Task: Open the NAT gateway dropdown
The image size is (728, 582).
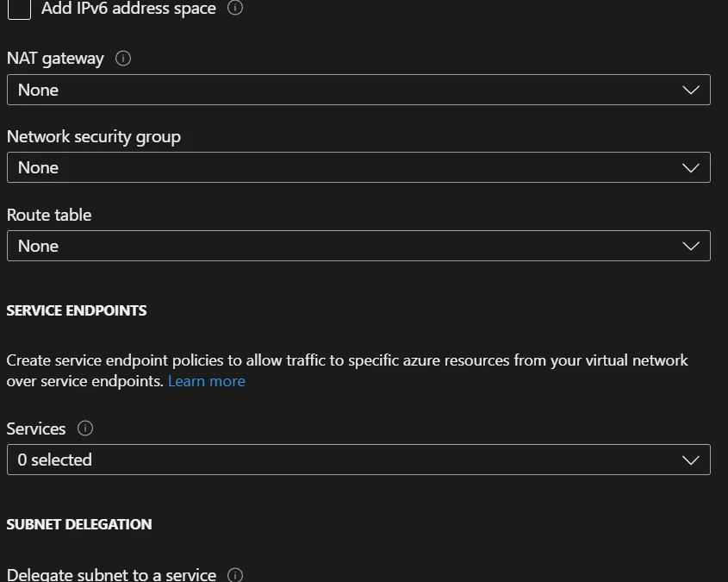Action: pyautogui.click(x=358, y=90)
